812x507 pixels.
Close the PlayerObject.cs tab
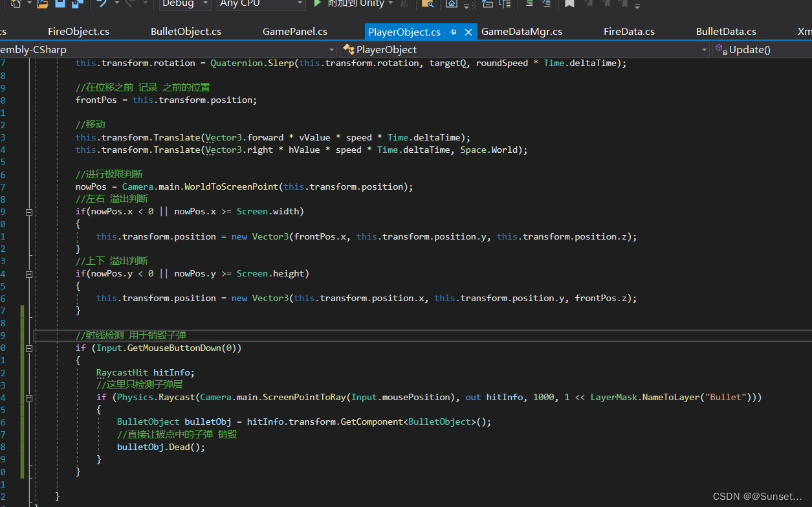pyautogui.click(x=468, y=32)
